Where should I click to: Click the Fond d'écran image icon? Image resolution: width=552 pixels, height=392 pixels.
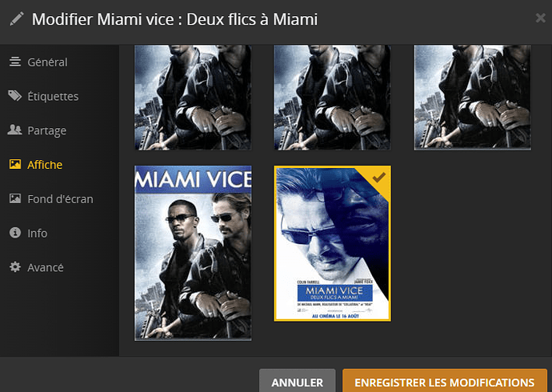tap(14, 198)
